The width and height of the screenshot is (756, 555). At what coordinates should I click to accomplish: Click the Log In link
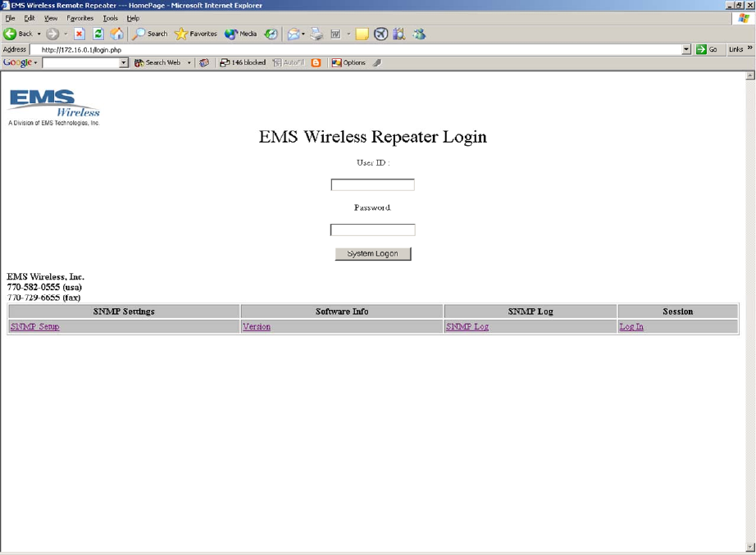click(x=631, y=326)
